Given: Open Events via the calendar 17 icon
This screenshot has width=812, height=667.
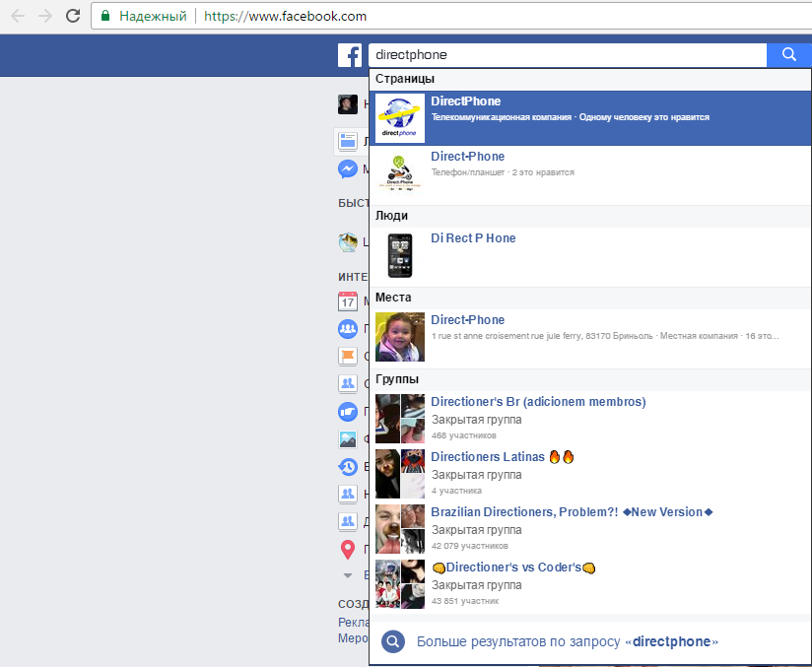Looking at the screenshot, I should (348, 300).
